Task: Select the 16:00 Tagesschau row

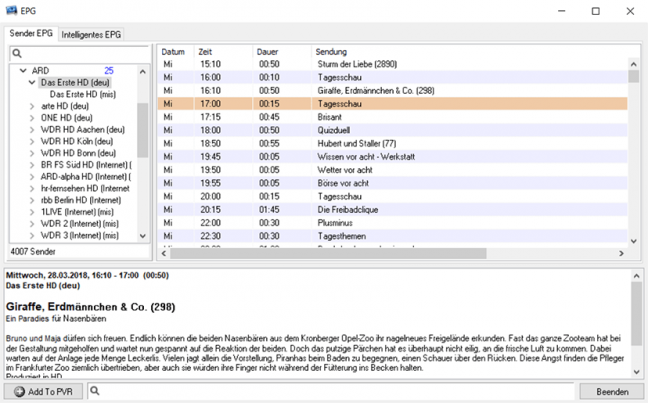Action: [393, 77]
